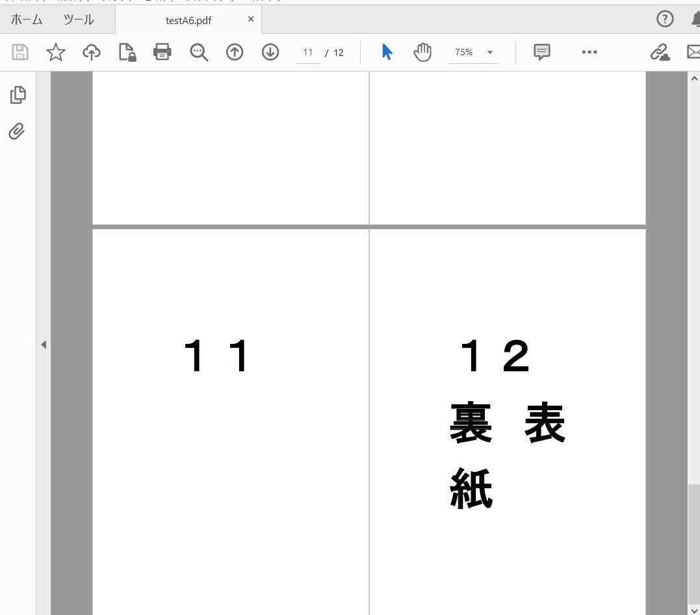Viewport: 700px width, 615px height.
Task: Click the 75% zoom value field
Action: pos(463,52)
